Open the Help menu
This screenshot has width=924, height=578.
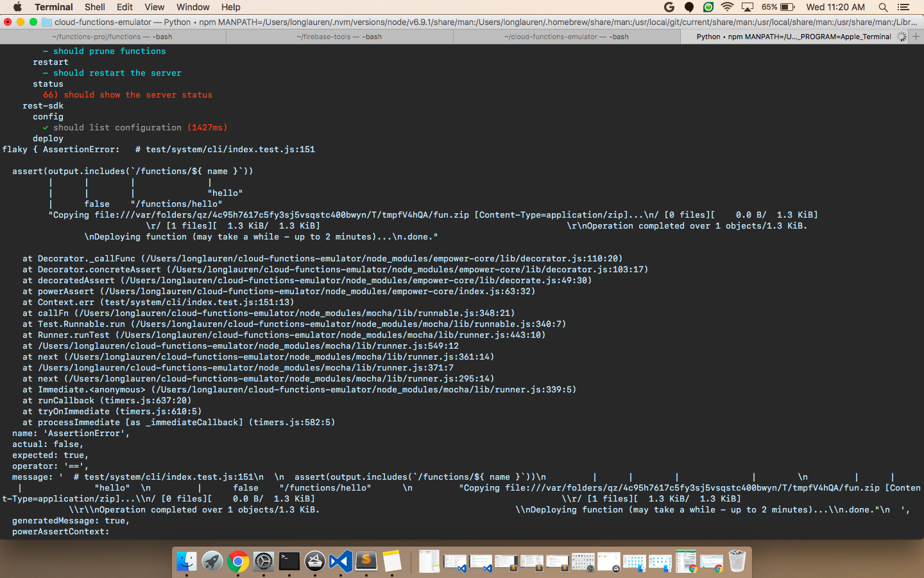pos(231,7)
